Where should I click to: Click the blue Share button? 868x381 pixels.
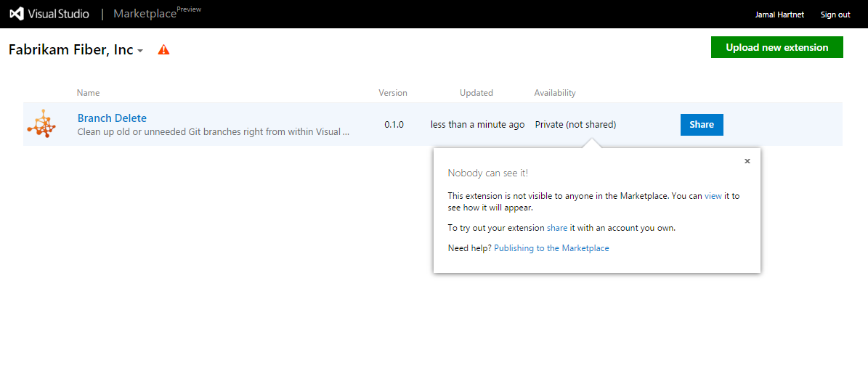[x=702, y=124]
